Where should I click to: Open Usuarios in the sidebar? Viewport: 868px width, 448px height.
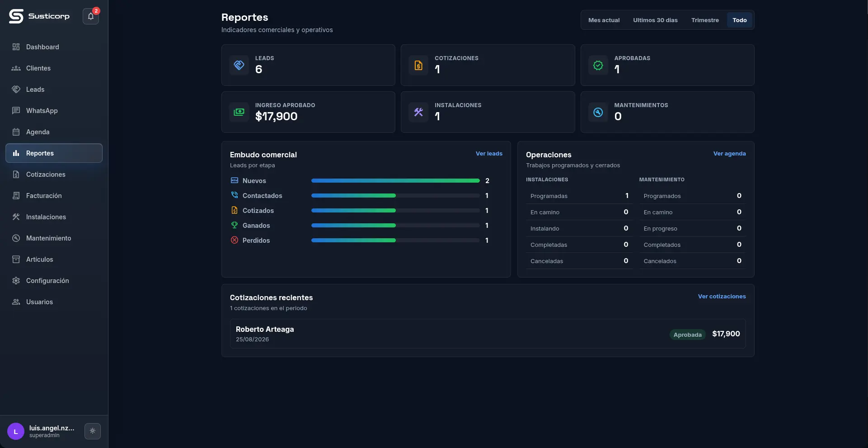coord(54,302)
